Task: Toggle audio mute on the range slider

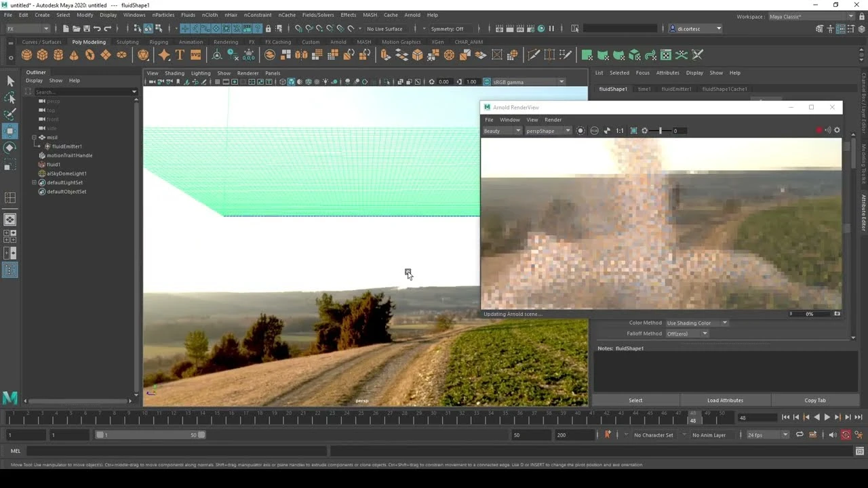Action: (832, 435)
